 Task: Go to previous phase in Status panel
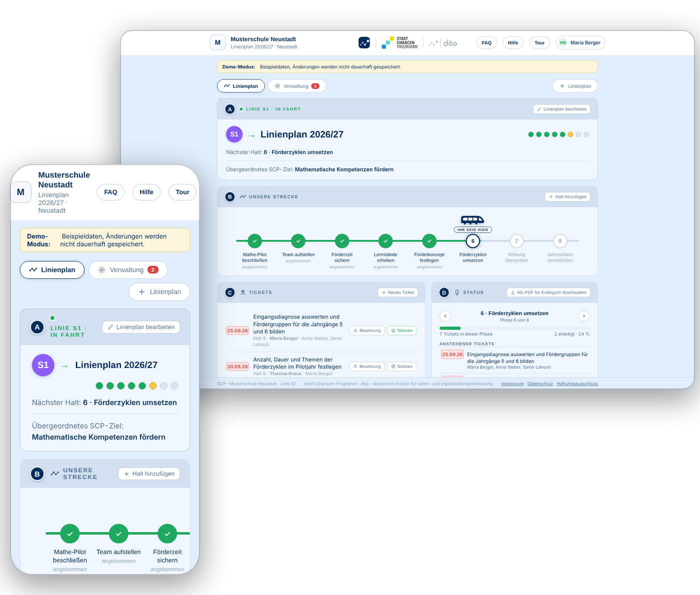445,316
